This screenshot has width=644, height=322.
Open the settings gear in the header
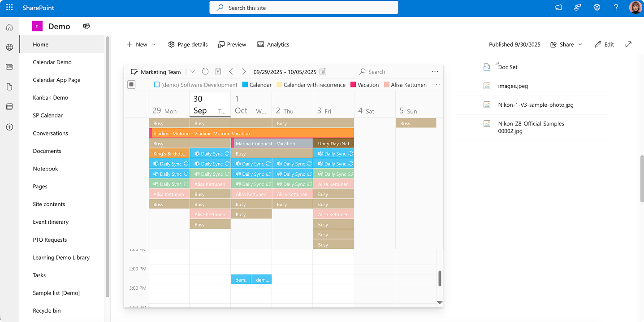click(597, 8)
